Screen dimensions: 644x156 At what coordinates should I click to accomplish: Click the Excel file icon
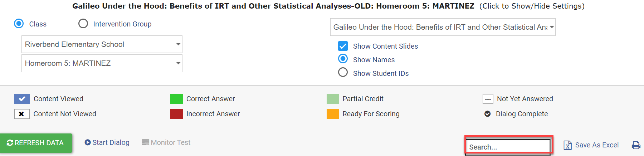point(567,145)
